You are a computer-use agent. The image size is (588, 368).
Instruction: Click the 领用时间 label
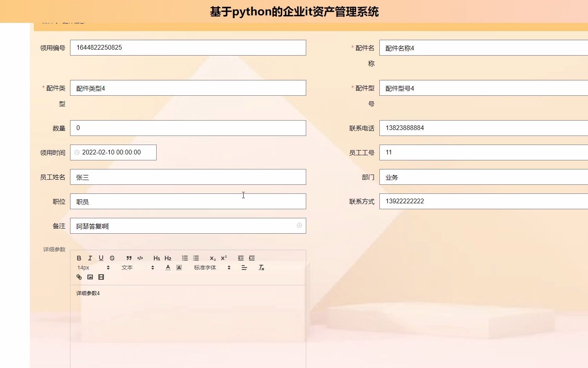[53, 153]
